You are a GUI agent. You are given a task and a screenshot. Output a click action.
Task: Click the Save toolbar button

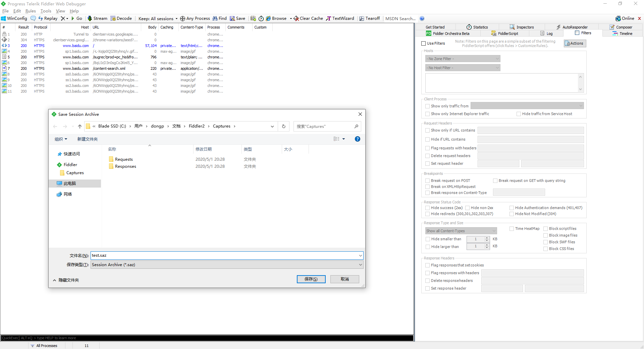[237, 18]
